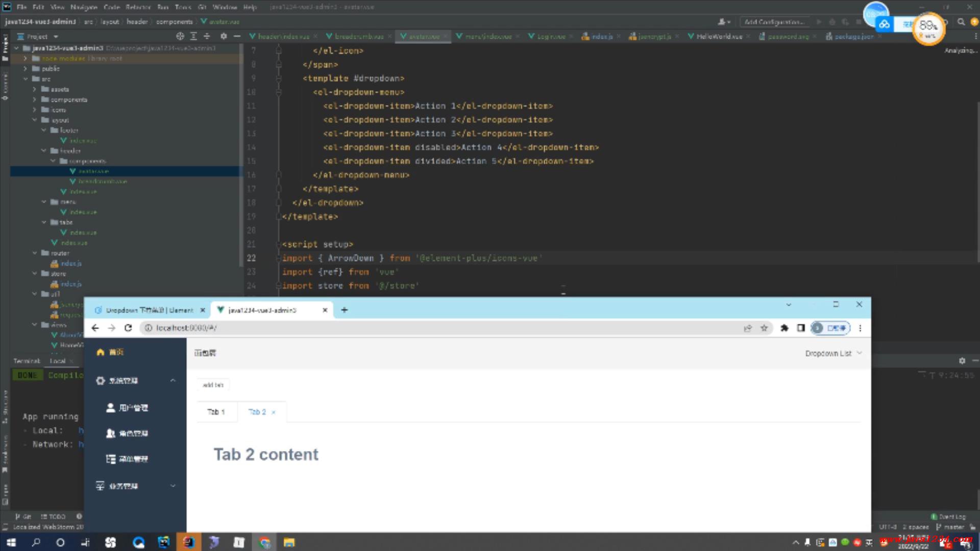Open Project panel gear settings

coord(224,36)
